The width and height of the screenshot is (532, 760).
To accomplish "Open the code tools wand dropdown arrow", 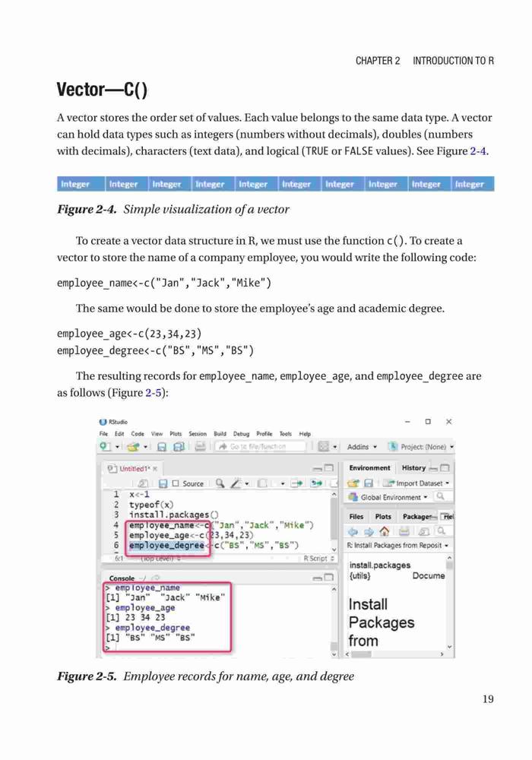I will [246, 483].
